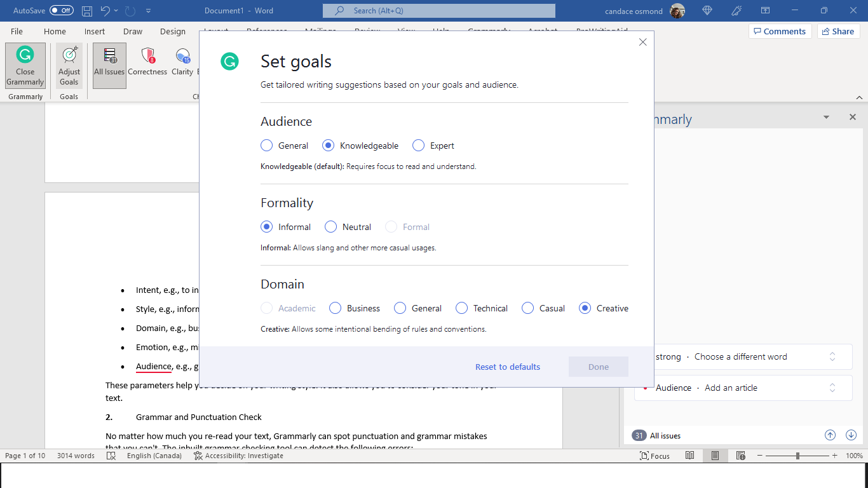Screen dimensions: 868x488
Task: Open the Comments button
Action: (780, 31)
